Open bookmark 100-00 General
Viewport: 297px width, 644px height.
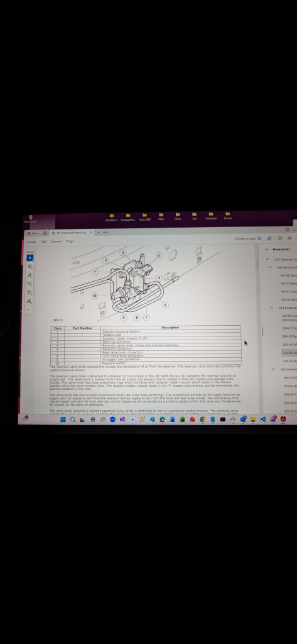click(288, 275)
